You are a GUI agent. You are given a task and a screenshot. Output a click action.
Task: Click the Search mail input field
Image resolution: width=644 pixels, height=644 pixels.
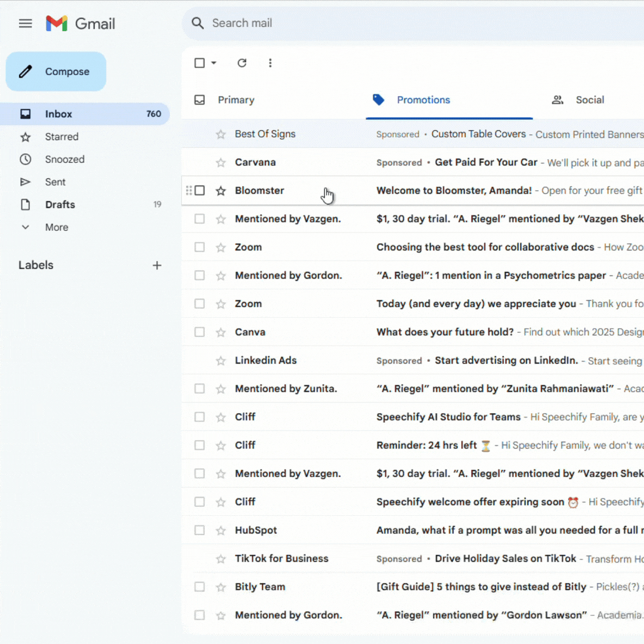298,23
